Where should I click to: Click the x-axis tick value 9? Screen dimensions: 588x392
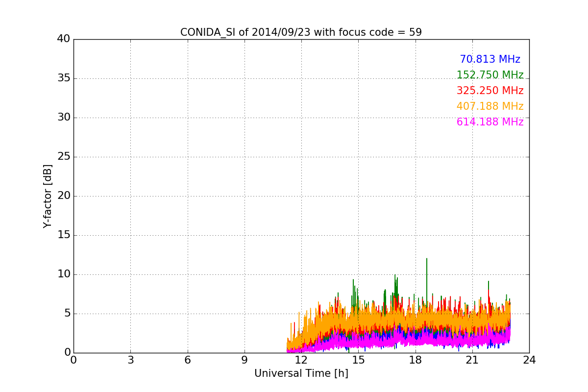click(x=245, y=360)
